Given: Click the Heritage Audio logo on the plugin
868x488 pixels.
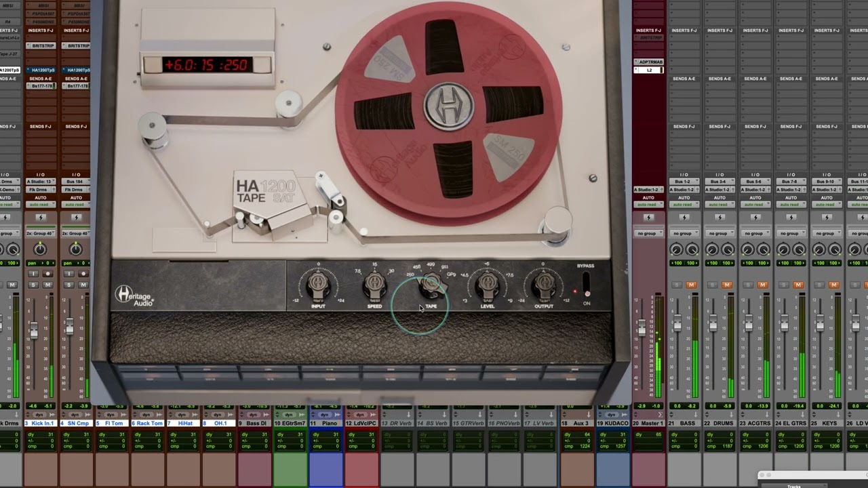Looking at the screenshot, I should (x=134, y=296).
